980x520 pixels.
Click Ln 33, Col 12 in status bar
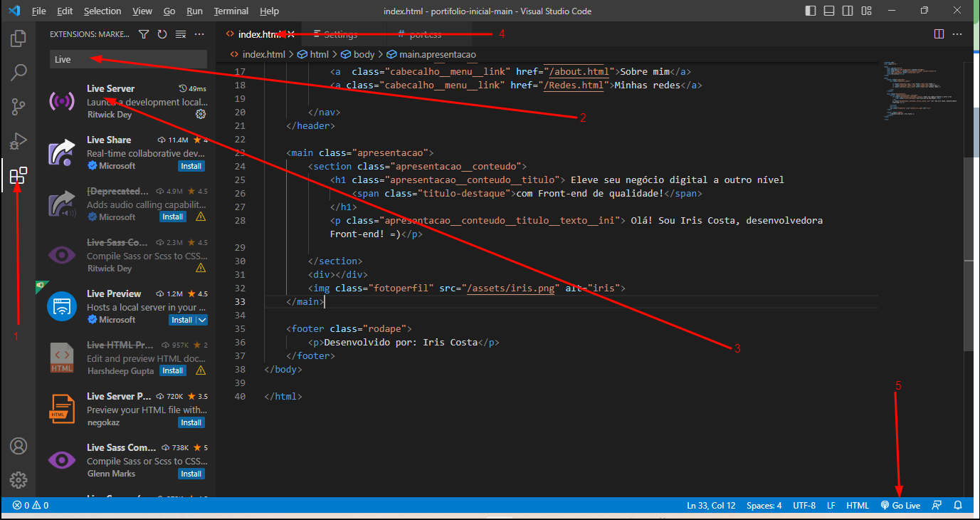pyautogui.click(x=711, y=505)
